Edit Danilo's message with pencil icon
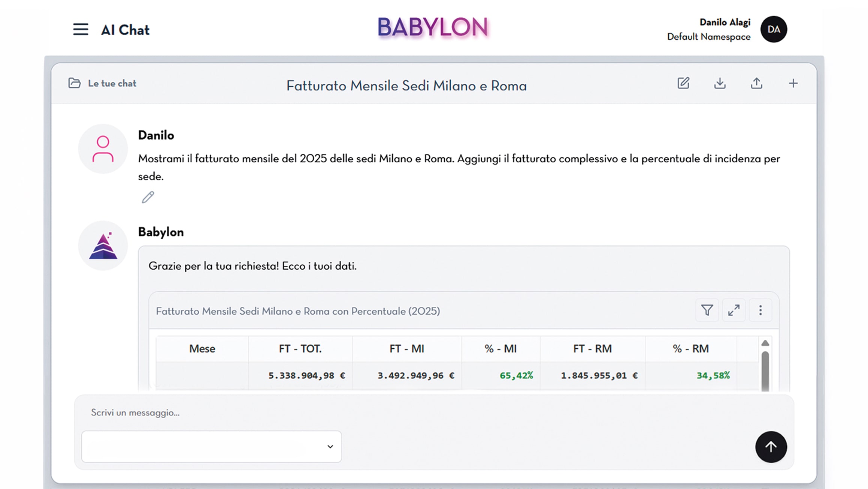This screenshot has height=489, width=868. click(x=148, y=197)
